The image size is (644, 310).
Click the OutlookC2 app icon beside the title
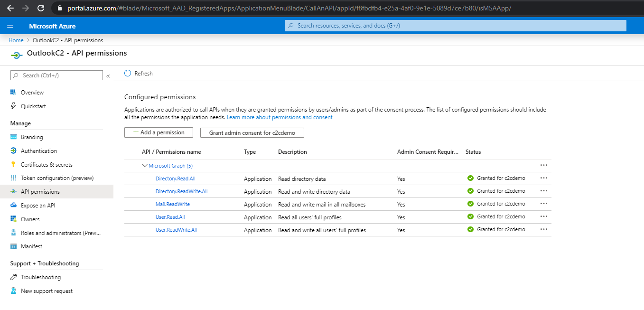click(16, 55)
